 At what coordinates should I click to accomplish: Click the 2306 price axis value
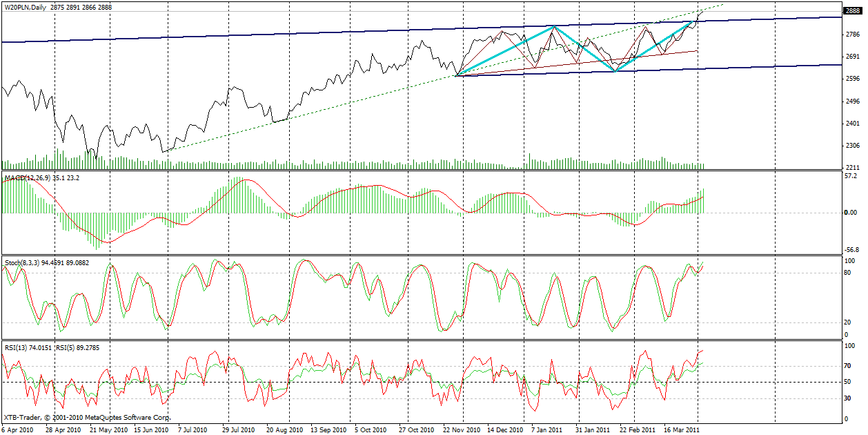coord(852,146)
